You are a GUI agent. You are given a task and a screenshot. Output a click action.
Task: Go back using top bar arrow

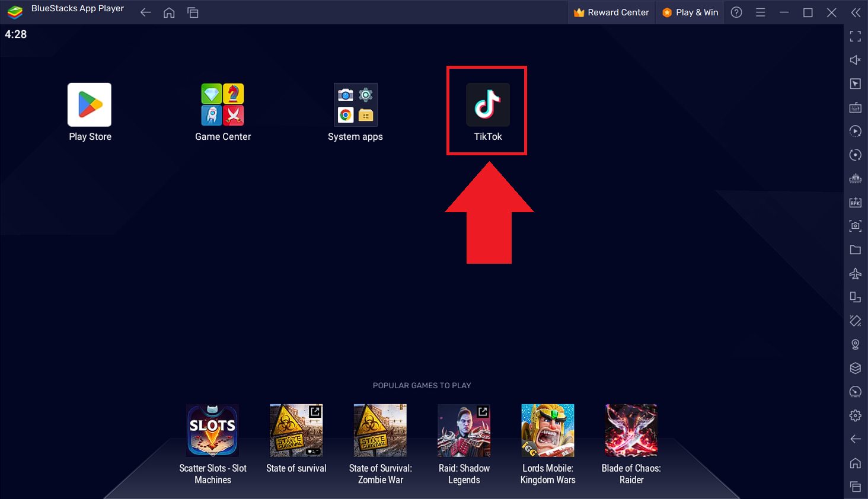coord(145,12)
